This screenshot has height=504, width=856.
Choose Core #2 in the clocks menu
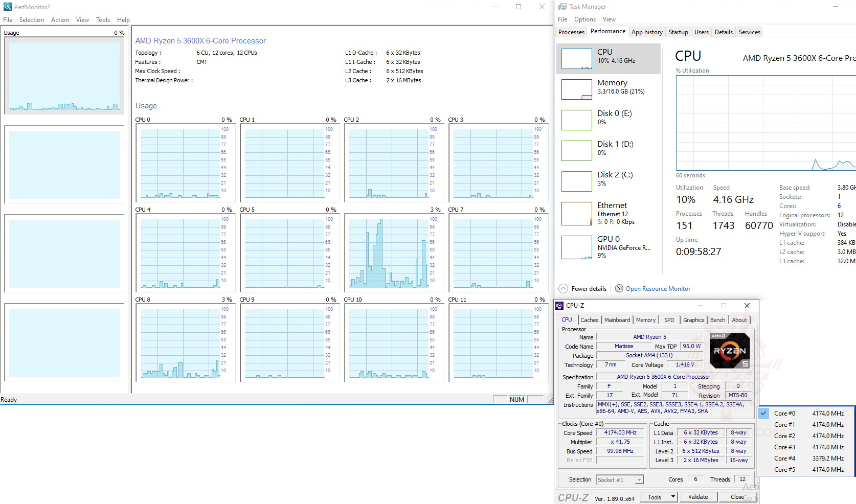point(806,436)
